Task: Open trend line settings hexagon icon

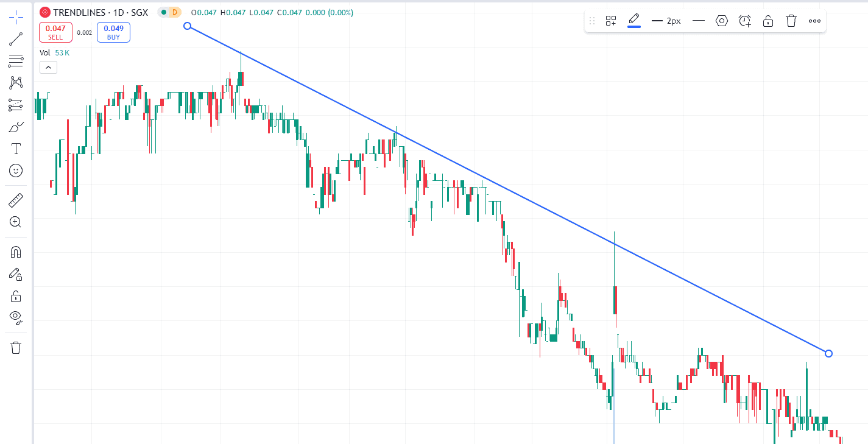Action: tap(722, 21)
